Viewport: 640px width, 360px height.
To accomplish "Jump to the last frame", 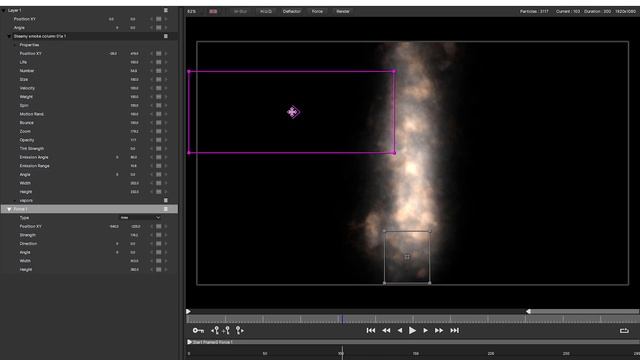I will coord(454,331).
